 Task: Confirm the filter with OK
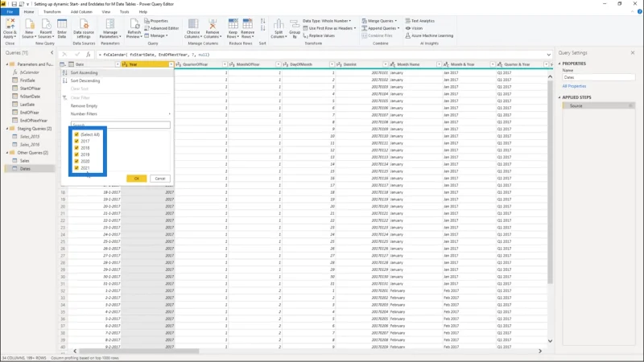click(x=137, y=179)
